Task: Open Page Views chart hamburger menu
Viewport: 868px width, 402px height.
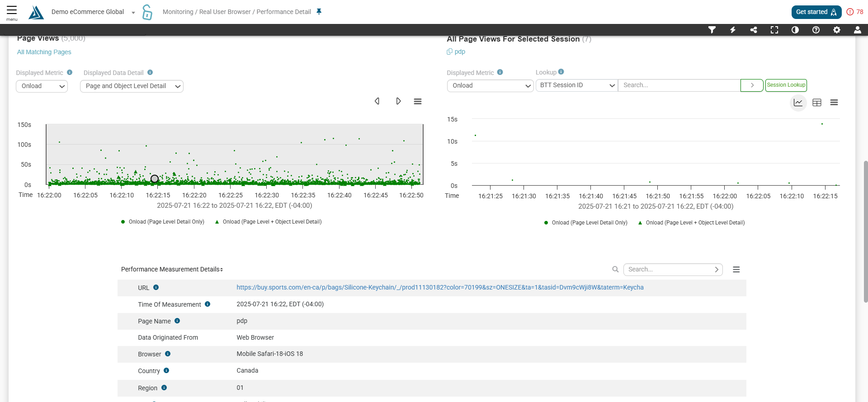Action: pos(418,101)
